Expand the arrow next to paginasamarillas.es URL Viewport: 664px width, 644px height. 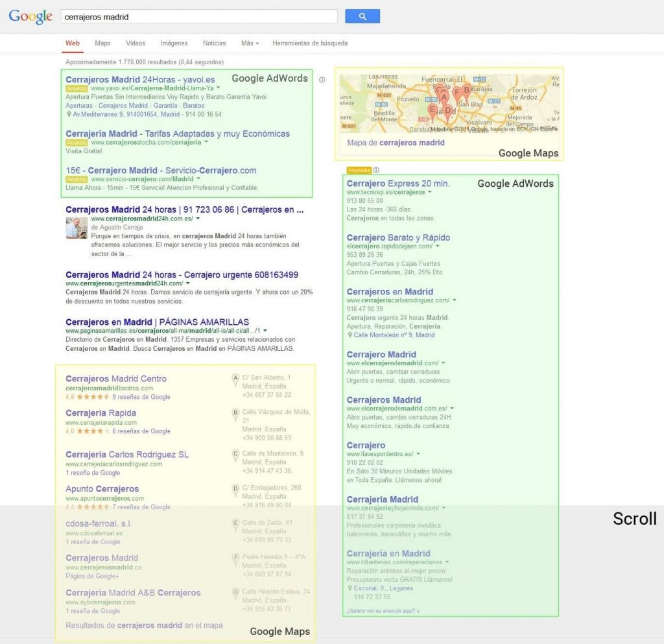(265, 330)
